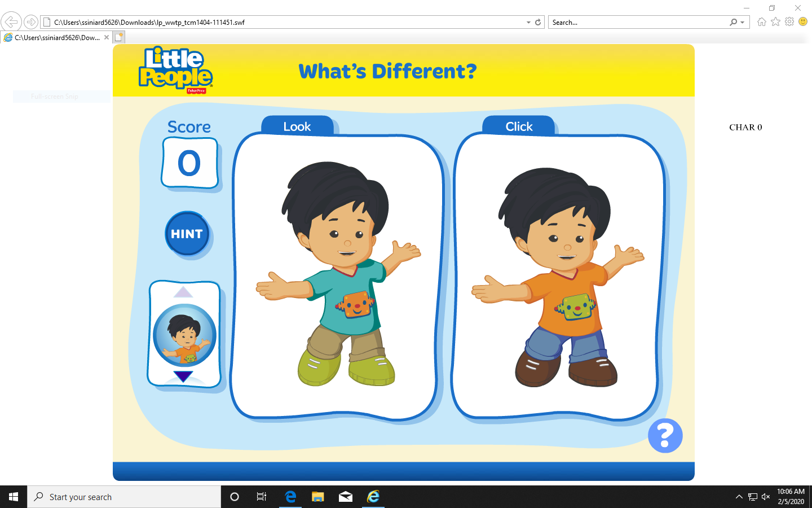
Task: Click the search magnifier icon
Action: click(733, 22)
